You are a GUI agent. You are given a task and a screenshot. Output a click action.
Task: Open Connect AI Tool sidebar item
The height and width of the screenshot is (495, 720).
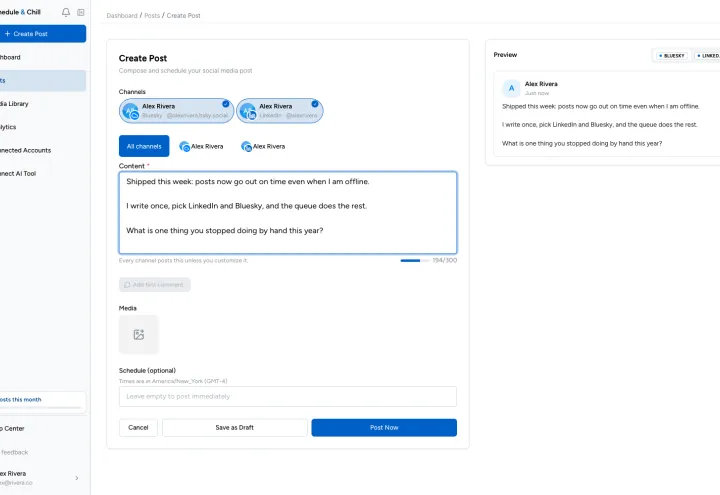(x=43, y=174)
